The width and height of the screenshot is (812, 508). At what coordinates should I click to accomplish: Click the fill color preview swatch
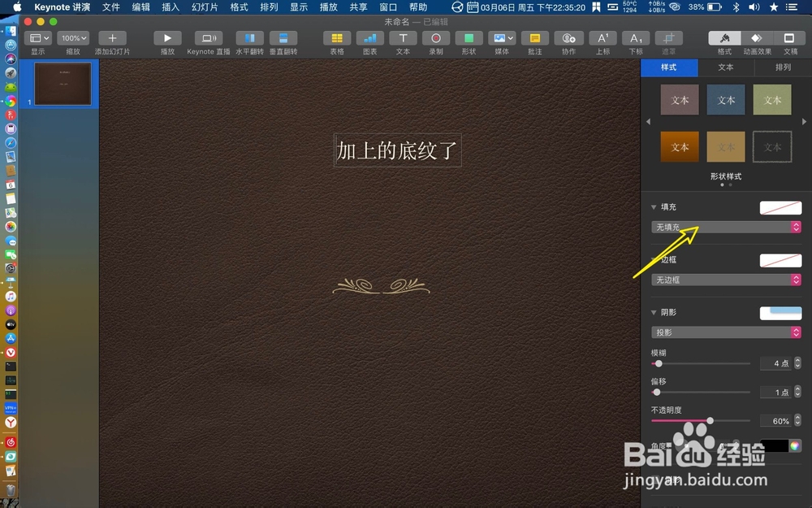tap(780, 207)
